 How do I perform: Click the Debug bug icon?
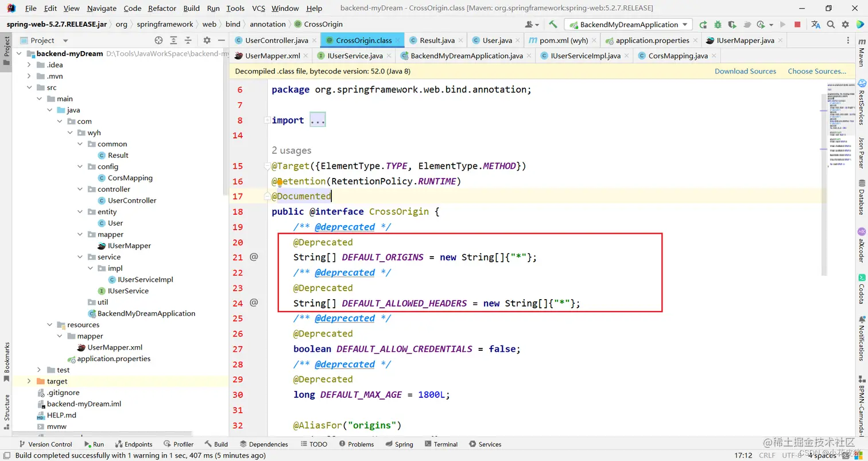coord(718,25)
